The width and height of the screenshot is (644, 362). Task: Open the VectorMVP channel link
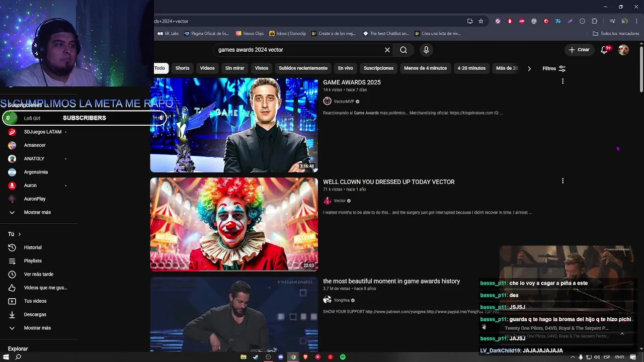(x=344, y=102)
